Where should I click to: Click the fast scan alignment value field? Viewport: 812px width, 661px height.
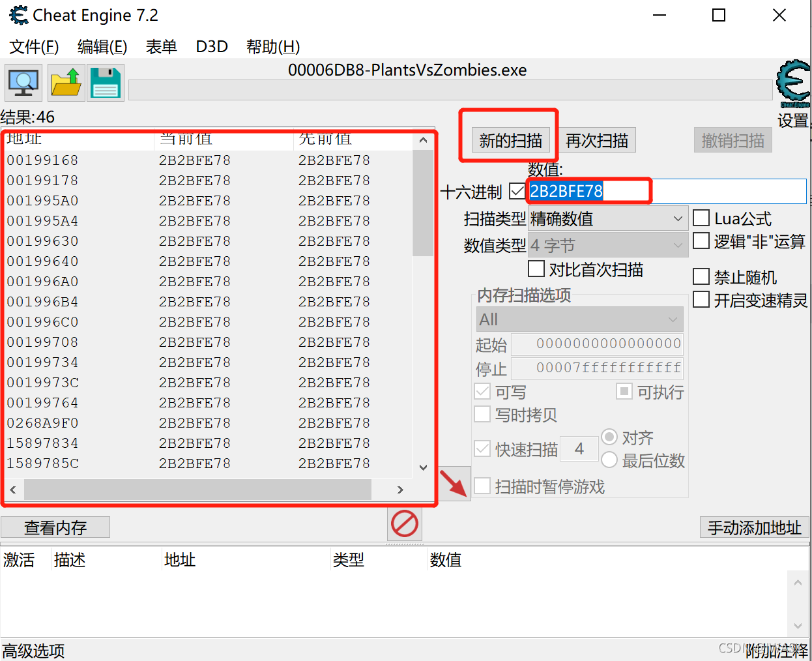pos(579,448)
